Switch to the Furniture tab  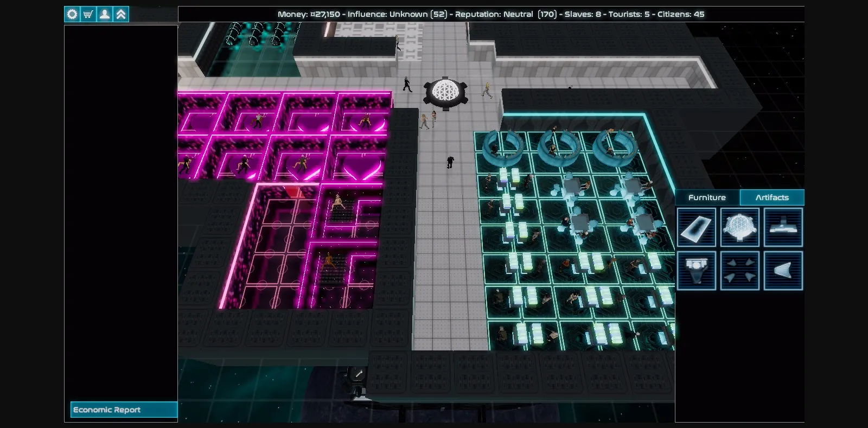pos(707,197)
